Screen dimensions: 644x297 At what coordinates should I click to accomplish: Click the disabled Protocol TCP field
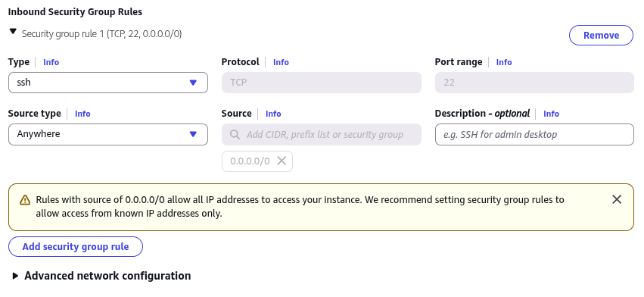click(321, 83)
